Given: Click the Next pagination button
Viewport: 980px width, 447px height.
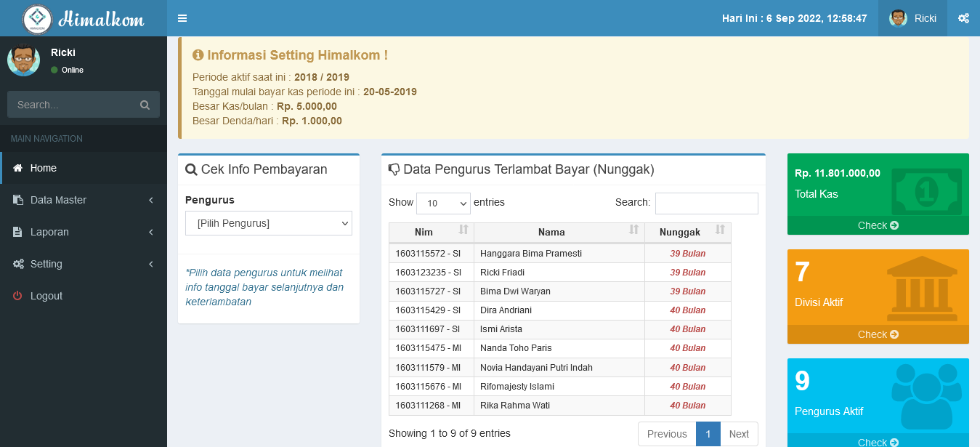Looking at the screenshot, I should point(739,434).
